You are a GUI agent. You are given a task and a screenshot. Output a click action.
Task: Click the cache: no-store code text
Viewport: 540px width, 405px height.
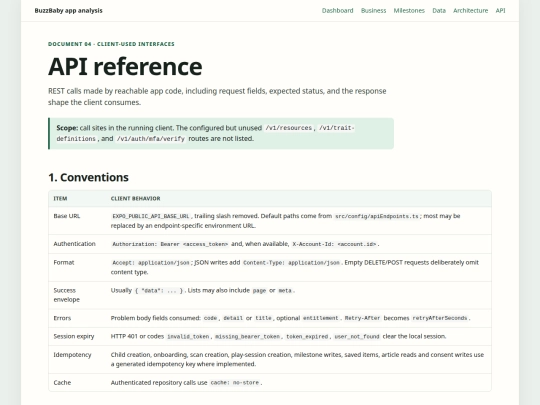[x=235, y=383]
